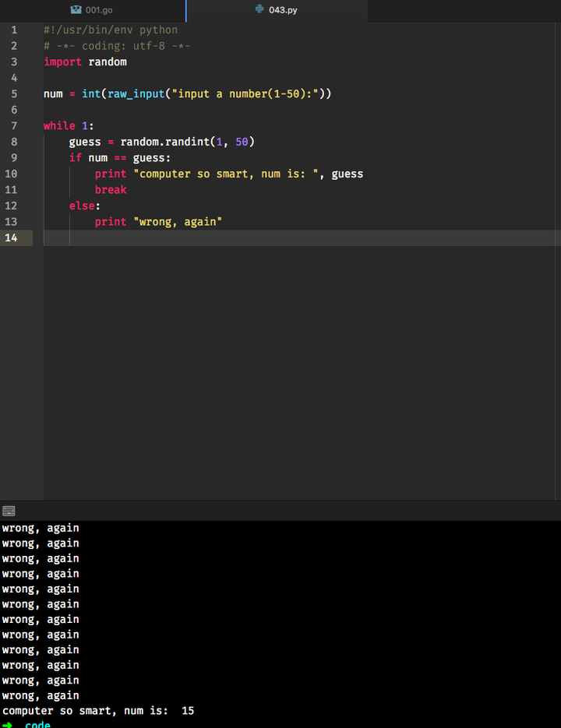Click 'random' on the import line
This screenshot has height=728, width=561.
(x=108, y=62)
